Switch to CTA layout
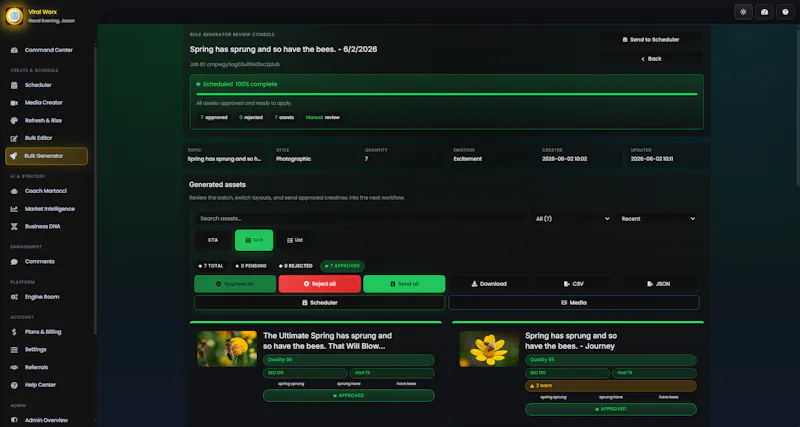The height and width of the screenshot is (427, 800). (213, 240)
